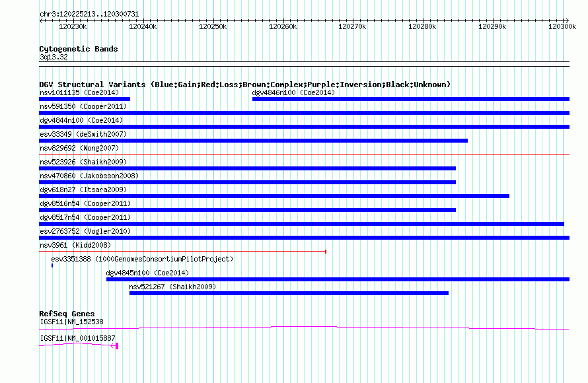Click the 120270k ruler tick label
The height and width of the screenshot is (383, 588).
coord(352,26)
